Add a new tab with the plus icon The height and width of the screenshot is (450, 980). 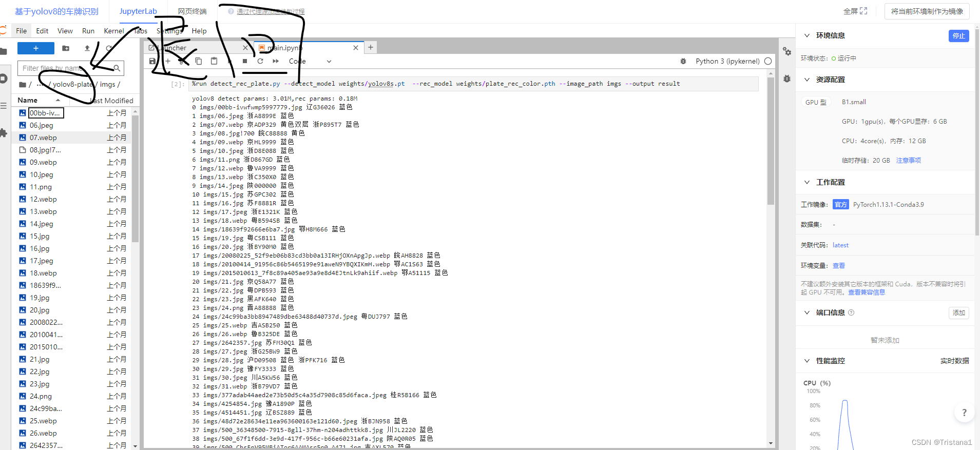(x=371, y=47)
